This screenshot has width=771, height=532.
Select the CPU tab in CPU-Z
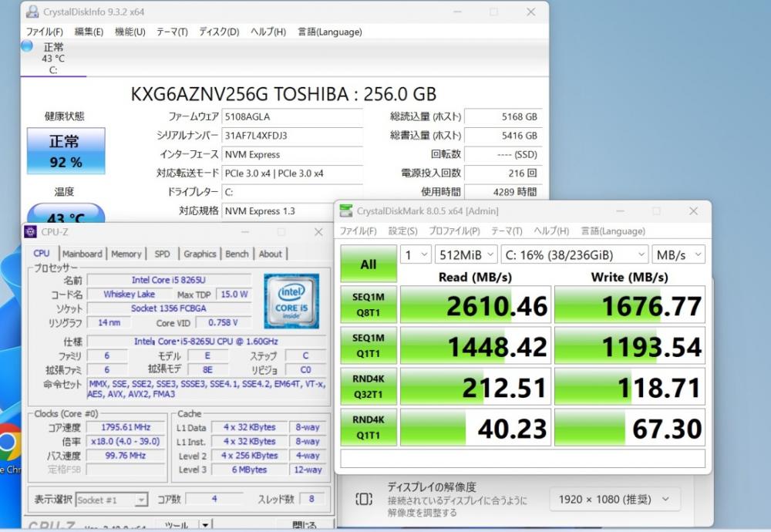point(42,253)
